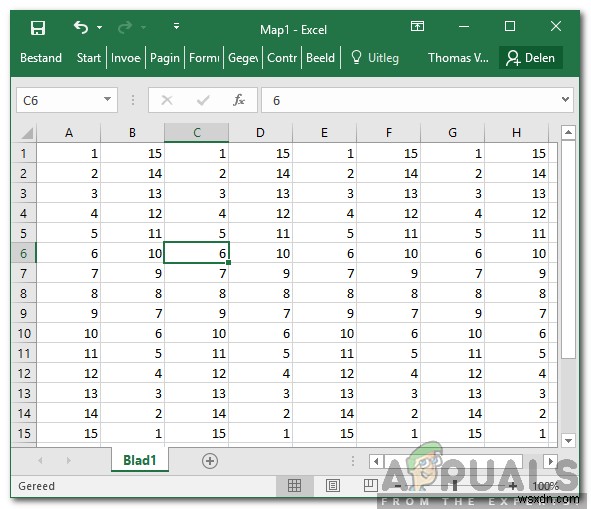The image size is (591, 509).
Task: Click the Delen share button
Action: tap(531, 58)
